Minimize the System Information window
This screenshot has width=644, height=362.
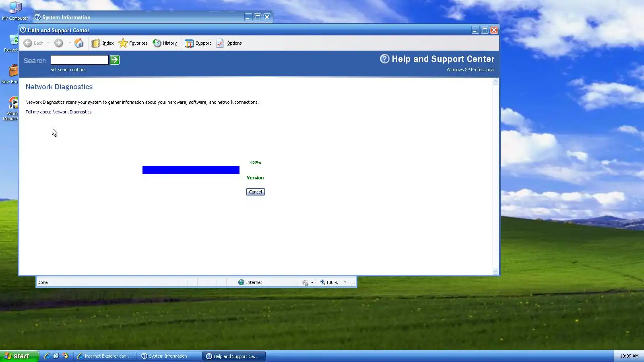coord(248,17)
